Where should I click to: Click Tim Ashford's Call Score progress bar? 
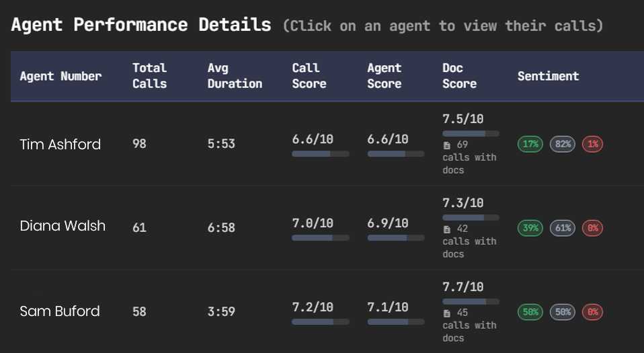pos(320,154)
